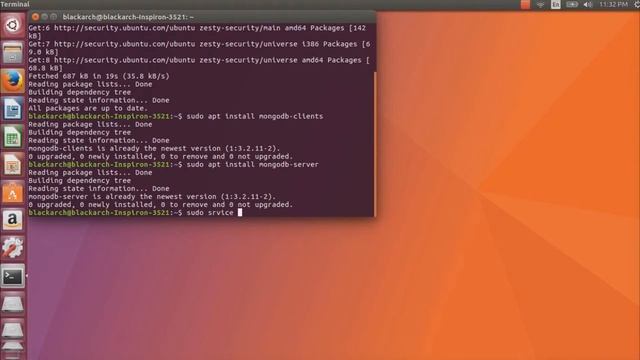Viewport: 640px width, 360px height.
Task: Open System Settings gear-and-wrench icon
Action: (x=13, y=248)
